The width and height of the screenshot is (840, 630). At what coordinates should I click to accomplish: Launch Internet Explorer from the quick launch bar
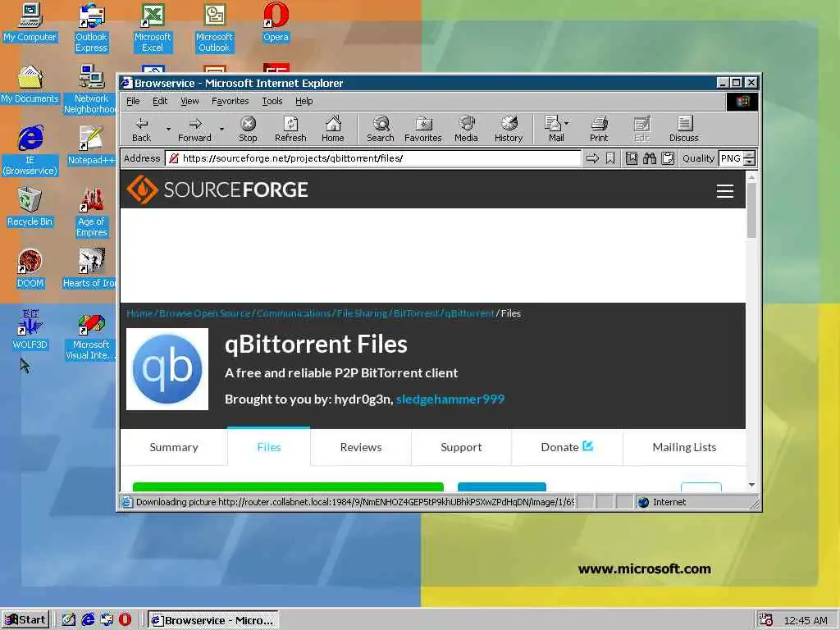88,620
